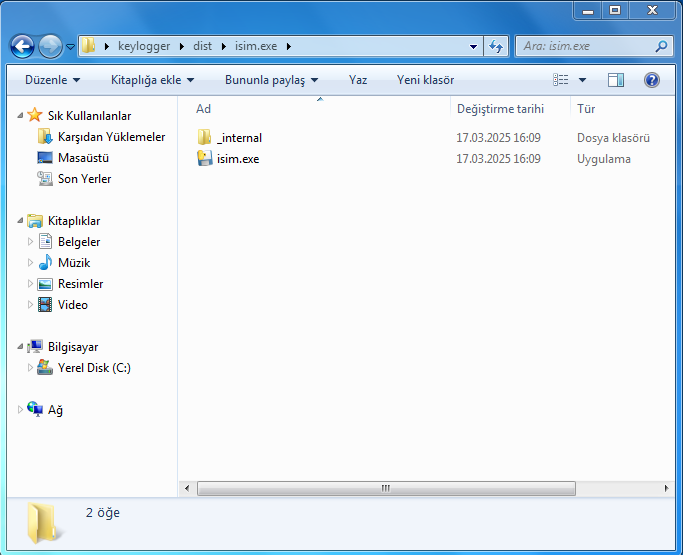Viewport: 683px width, 555px height.
Task: Click the isim.exe file name
Action: point(238,159)
